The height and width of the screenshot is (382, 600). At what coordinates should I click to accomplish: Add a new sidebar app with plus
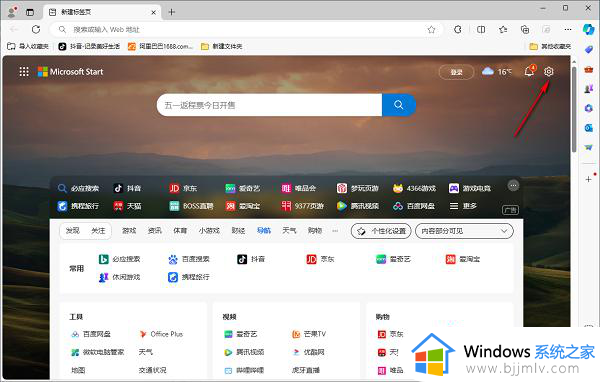(589, 179)
